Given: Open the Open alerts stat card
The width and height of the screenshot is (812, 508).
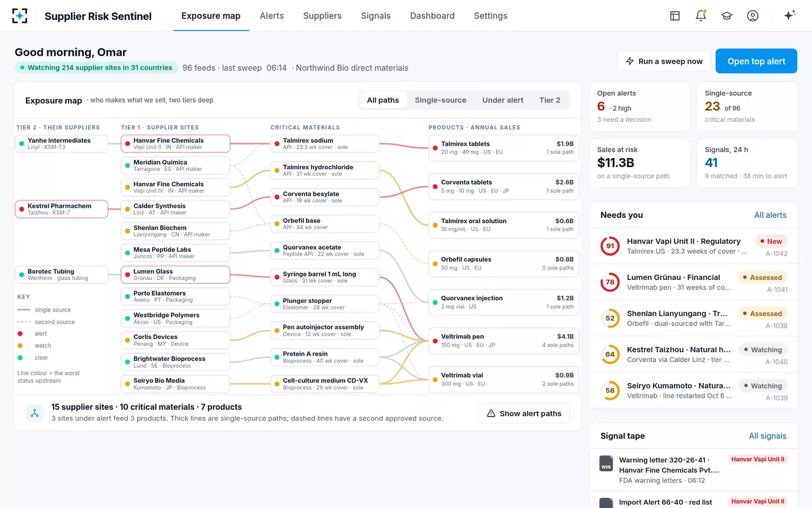Looking at the screenshot, I should 640,107.
